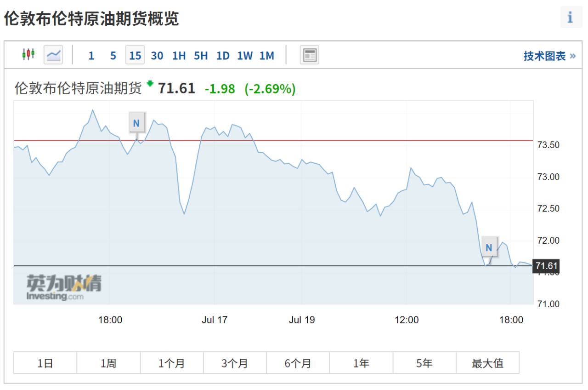Click the info icon at top right
This screenshot has height=390, width=588.
click(x=571, y=17)
